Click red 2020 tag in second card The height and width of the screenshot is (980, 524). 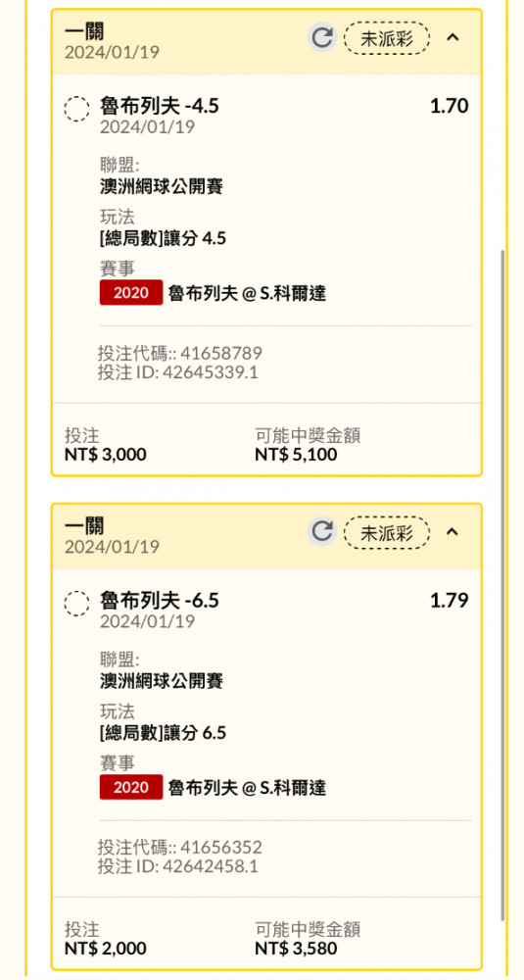pos(131,787)
